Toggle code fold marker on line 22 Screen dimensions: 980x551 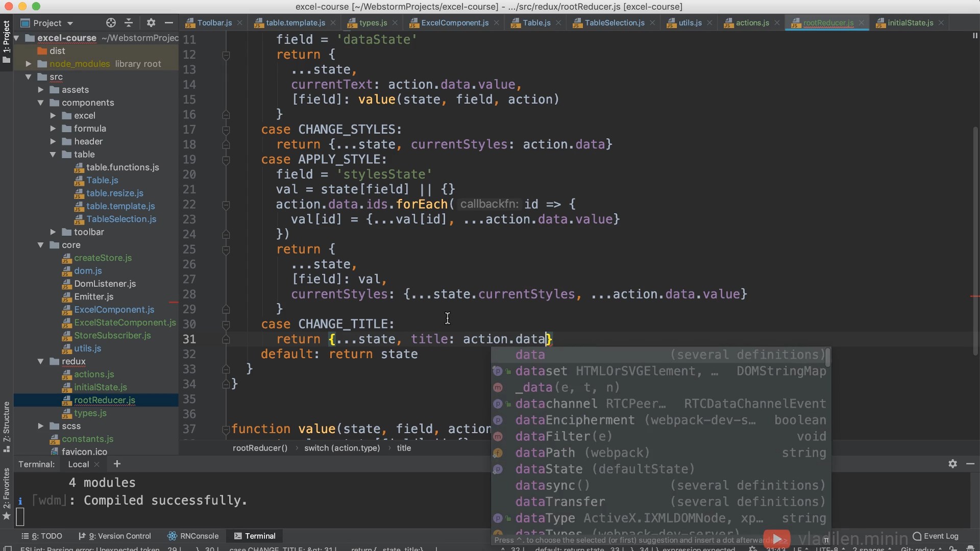[x=226, y=205]
